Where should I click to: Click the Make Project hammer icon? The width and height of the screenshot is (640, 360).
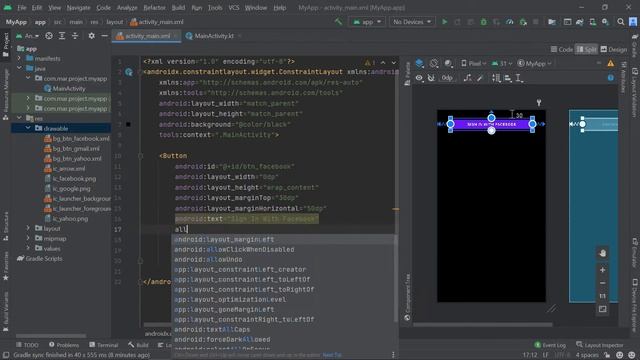pyautogui.click(x=338, y=22)
